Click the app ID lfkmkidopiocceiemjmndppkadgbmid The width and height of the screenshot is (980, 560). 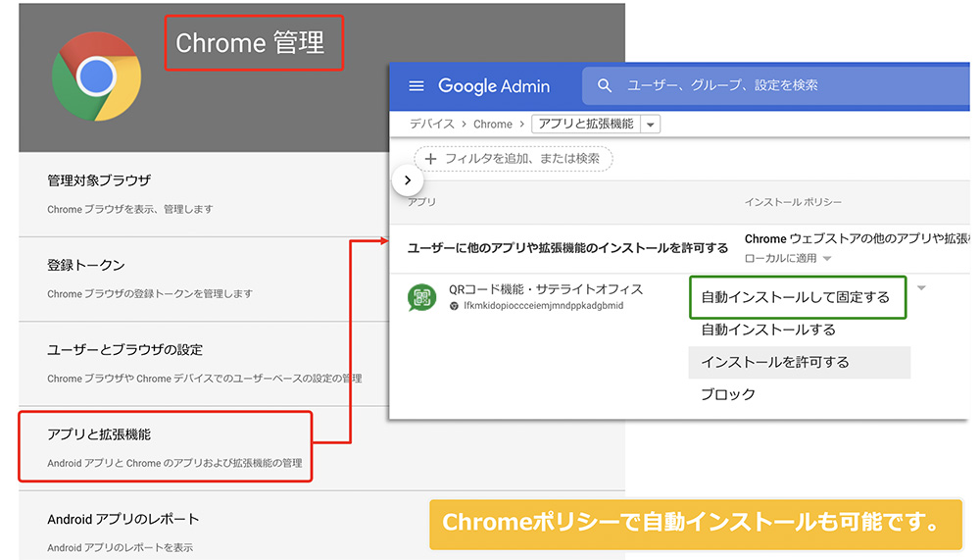click(x=543, y=306)
